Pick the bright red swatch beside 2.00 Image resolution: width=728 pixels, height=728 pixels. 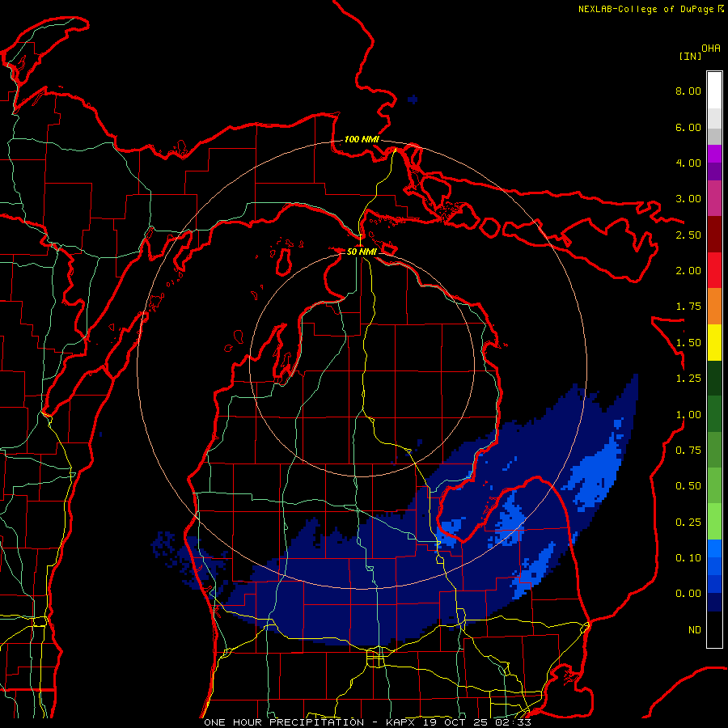[714, 270]
